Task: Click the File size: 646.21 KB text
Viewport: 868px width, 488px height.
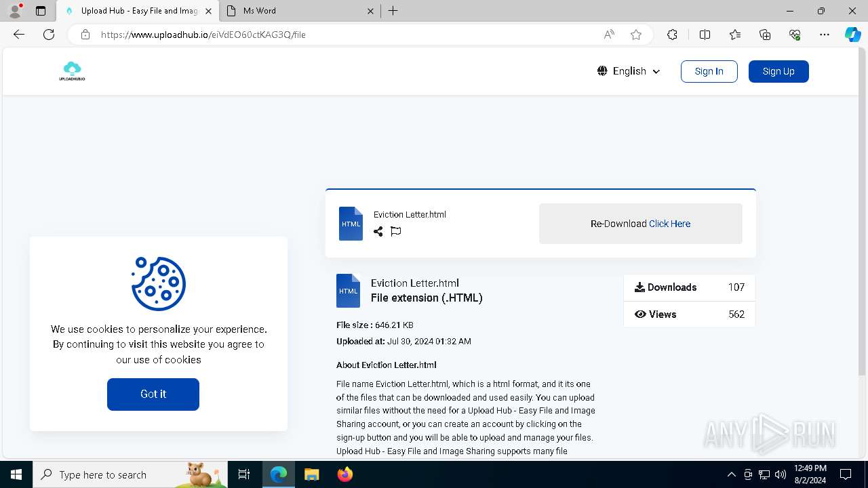Action: click(x=375, y=325)
